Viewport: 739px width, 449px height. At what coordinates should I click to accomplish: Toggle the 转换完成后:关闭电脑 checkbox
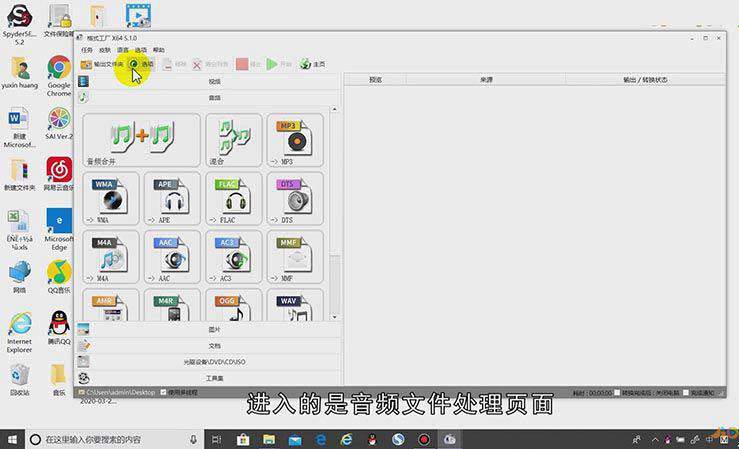(616, 392)
